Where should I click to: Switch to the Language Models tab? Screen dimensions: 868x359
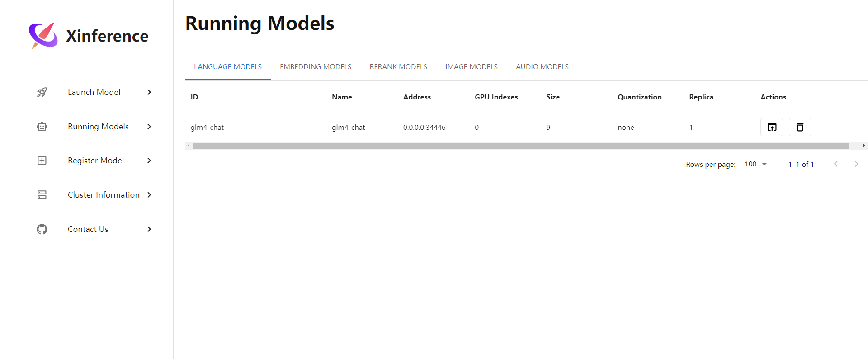coord(228,67)
